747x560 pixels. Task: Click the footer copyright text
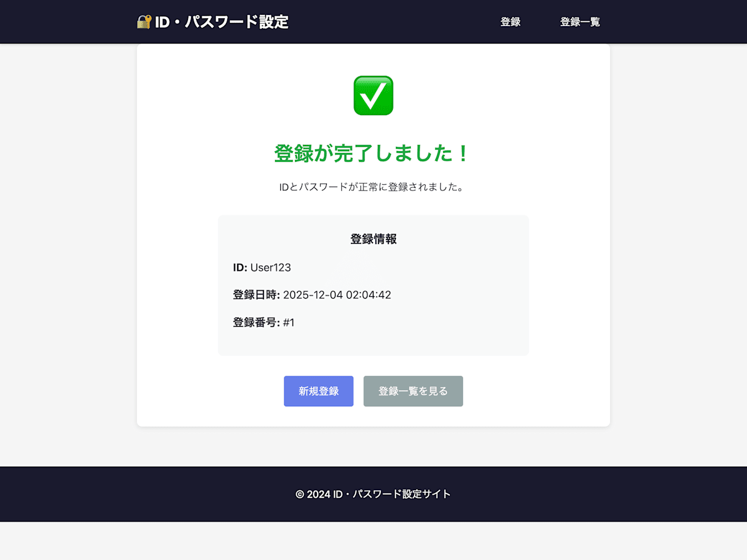point(374,494)
